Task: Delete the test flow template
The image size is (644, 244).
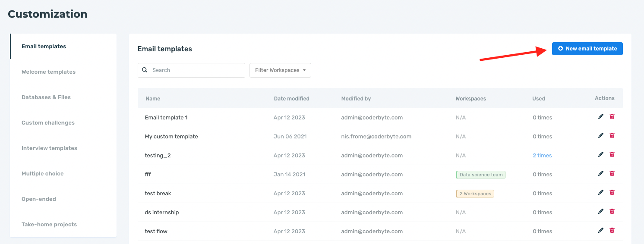Action: click(x=612, y=230)
